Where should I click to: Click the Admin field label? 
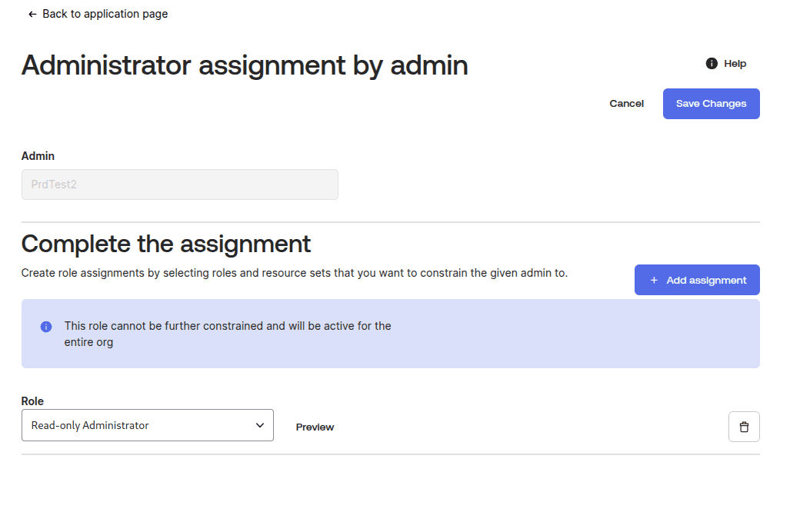[x=38, y=156]
